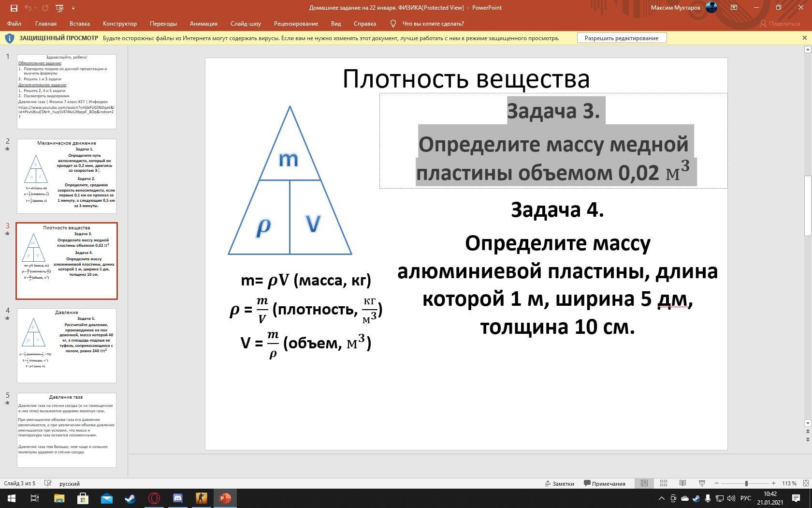Open the Mail app from the taskbar
Image resolution: width=812 pixels, height=508 pixels.
coord(106,498)
